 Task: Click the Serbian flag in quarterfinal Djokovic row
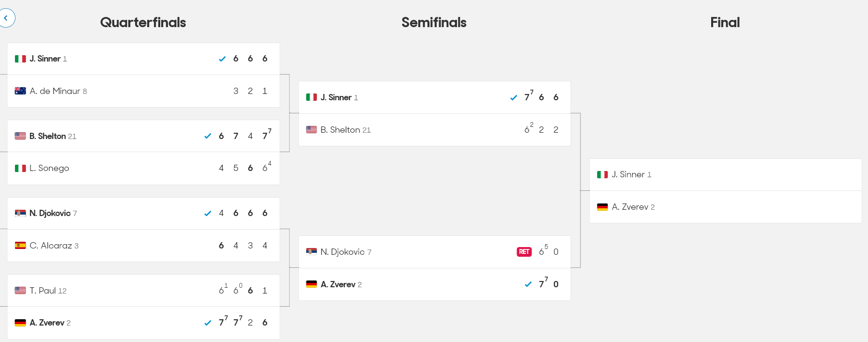(x=20, y=213)
